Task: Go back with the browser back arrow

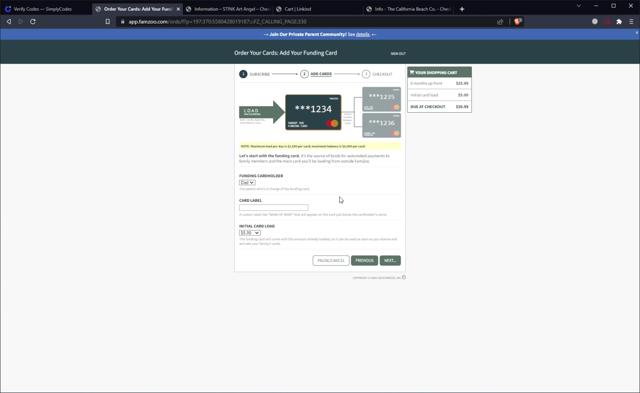Action: click(x=9, y=22)
